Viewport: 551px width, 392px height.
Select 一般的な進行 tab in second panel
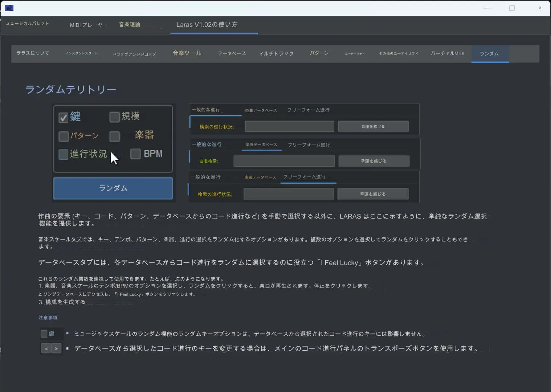click(x=207, y=144)
